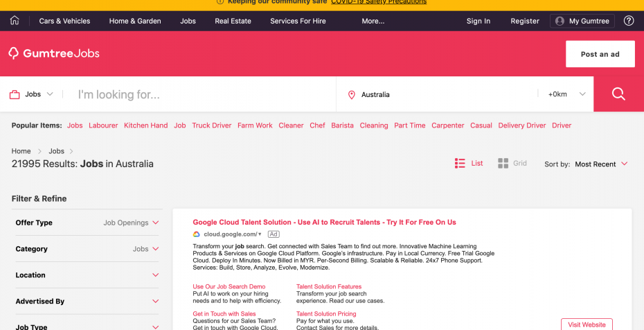Open Talent Solution Features link
The image size is (644, 330).
point(329,286)
